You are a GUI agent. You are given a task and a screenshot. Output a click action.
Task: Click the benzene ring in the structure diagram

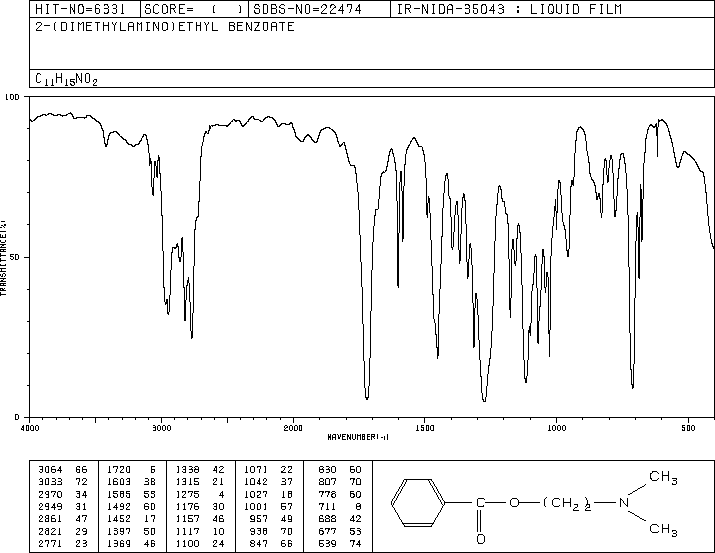[418, 503]
